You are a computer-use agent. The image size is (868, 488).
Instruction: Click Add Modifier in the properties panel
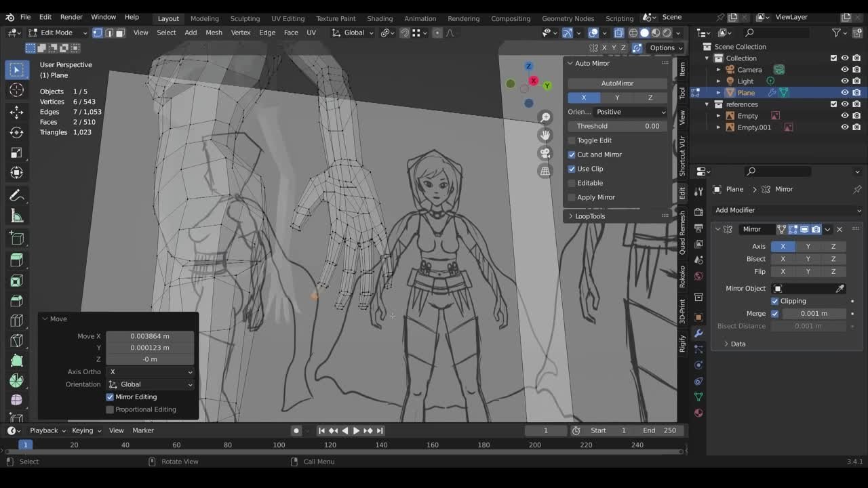pos(787,210)
